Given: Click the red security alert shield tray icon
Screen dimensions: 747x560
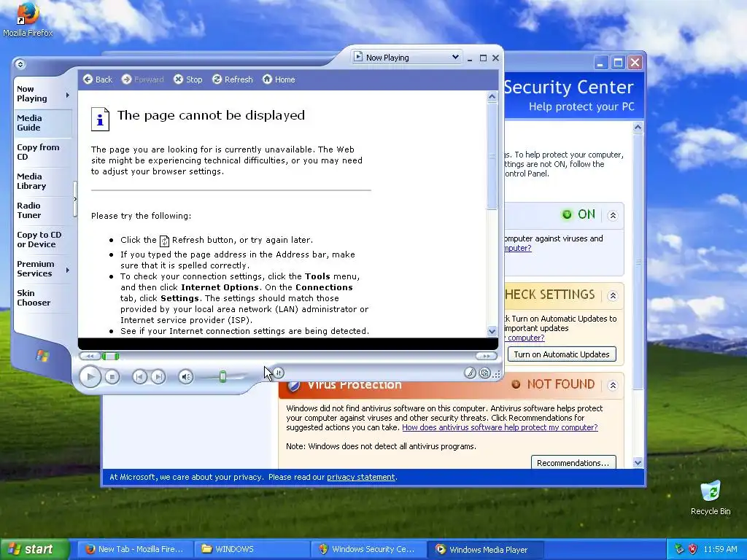Looking at the screenshot, I should (693, 549).
